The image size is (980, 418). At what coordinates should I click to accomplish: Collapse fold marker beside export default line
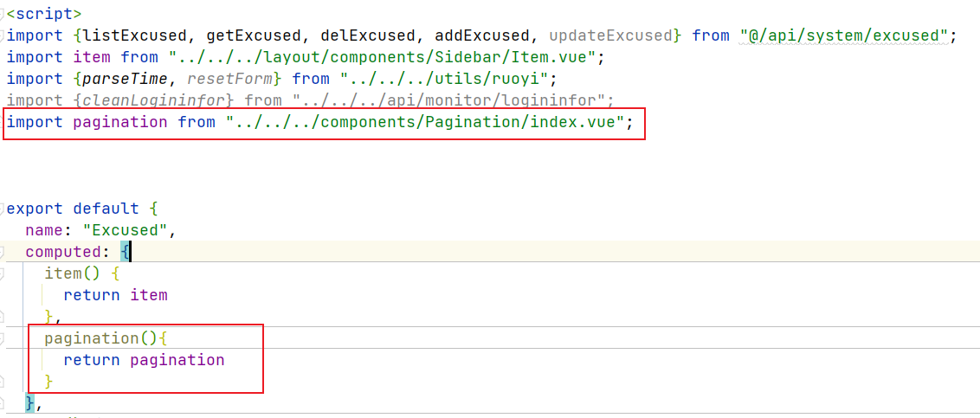(3, 208)
